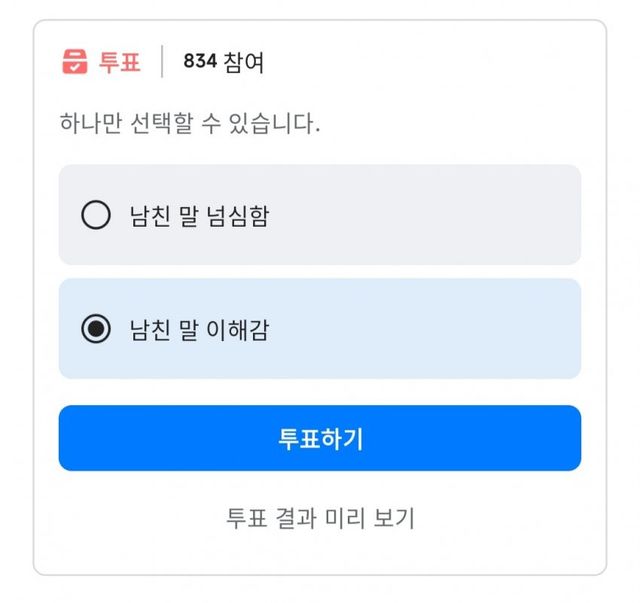The height and width of the screenshot is (603, 640).
Task: Click the word 넘심함 in first option
Action: pos(239,215)
